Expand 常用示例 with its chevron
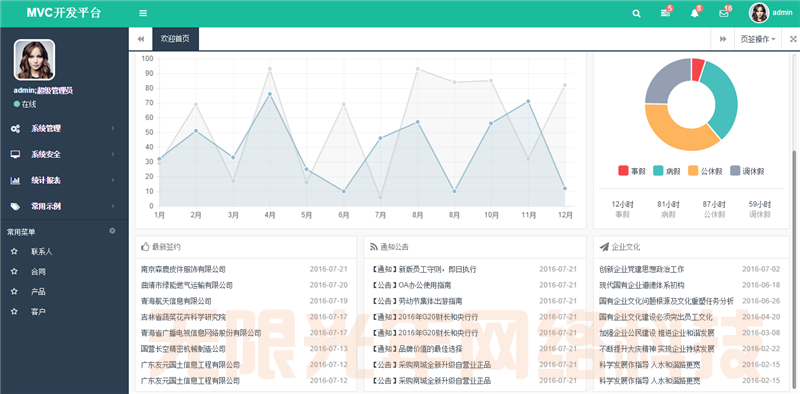 click(113, 206)
